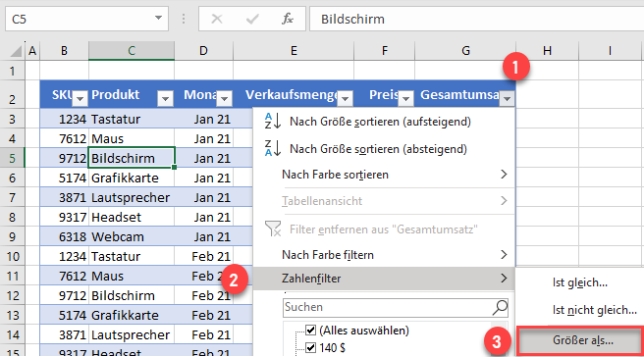Select column E header
The image size is (644, 357).
point(294,51)
